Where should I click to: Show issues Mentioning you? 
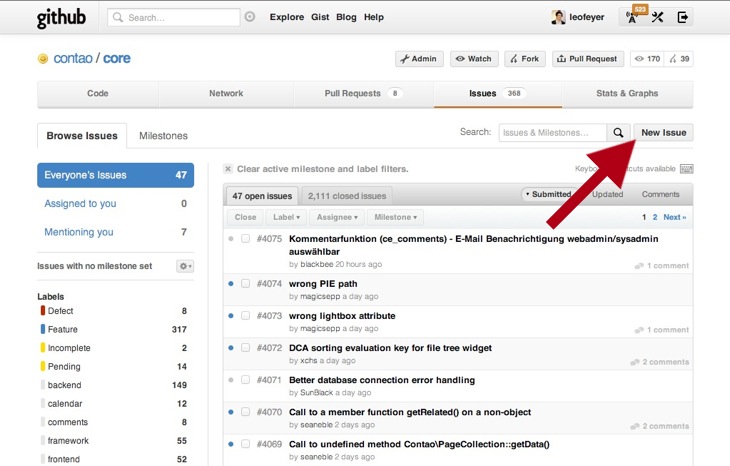click(115, 232)
